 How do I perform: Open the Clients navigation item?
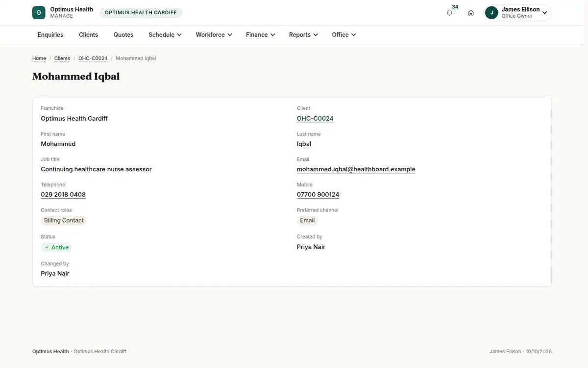88,35
